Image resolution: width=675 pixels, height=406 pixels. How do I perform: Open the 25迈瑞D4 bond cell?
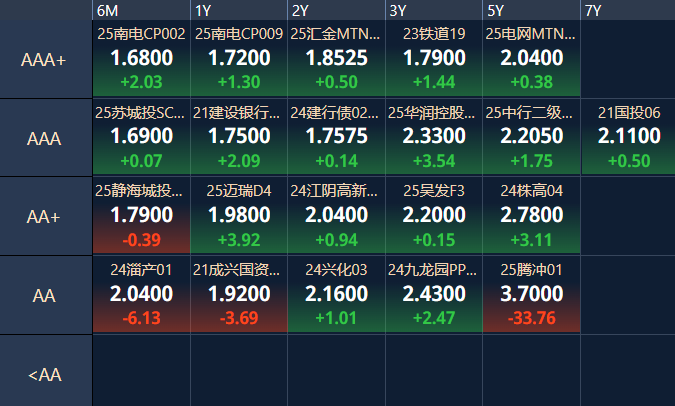[238, 216]
